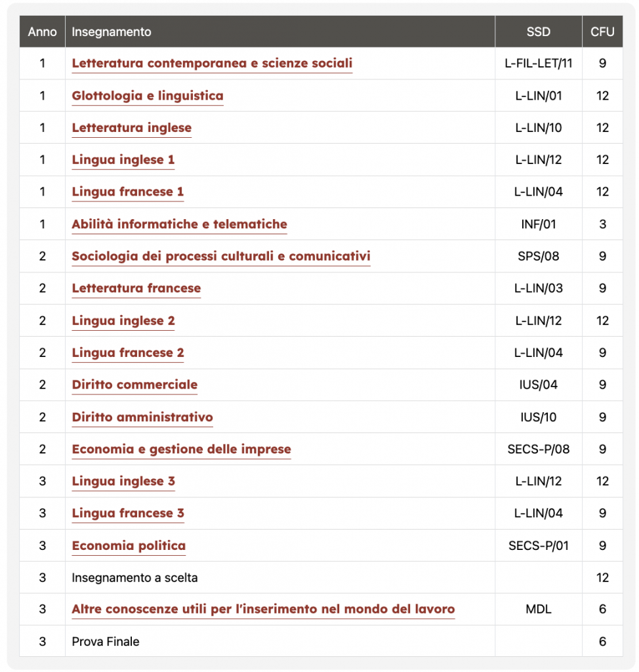Viewport: 639px width, 672px height.
Task: Click the Letteratura francese link
Action: coord(136,289)
